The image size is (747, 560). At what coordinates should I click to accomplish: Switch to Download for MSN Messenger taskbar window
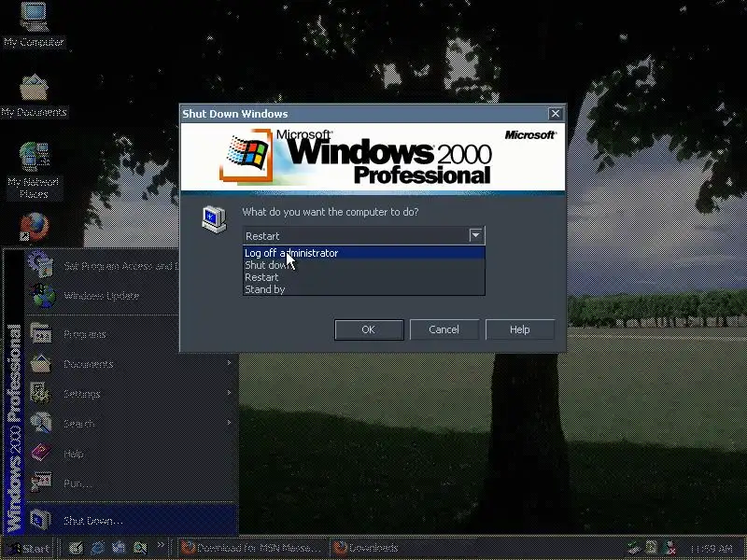pyautogui.click(x=251, y=548)
